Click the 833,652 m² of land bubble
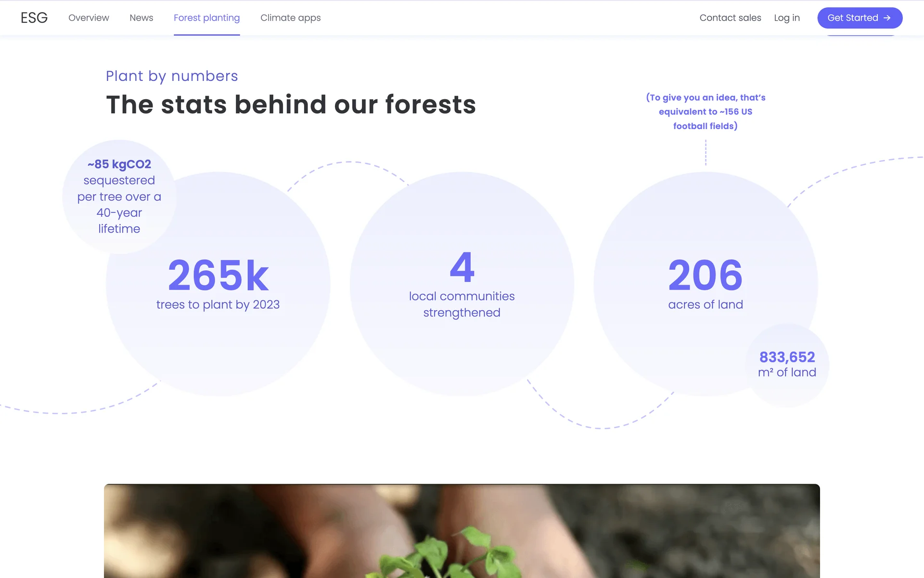Image resolution: width=924 pixels, height=578 pixels. pyautogui.click(x=787, y=364)
